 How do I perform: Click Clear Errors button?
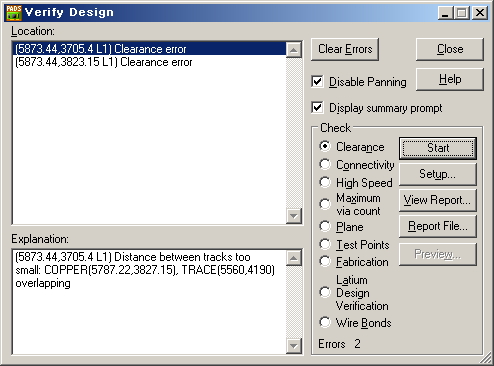click(x=345, y=49)
